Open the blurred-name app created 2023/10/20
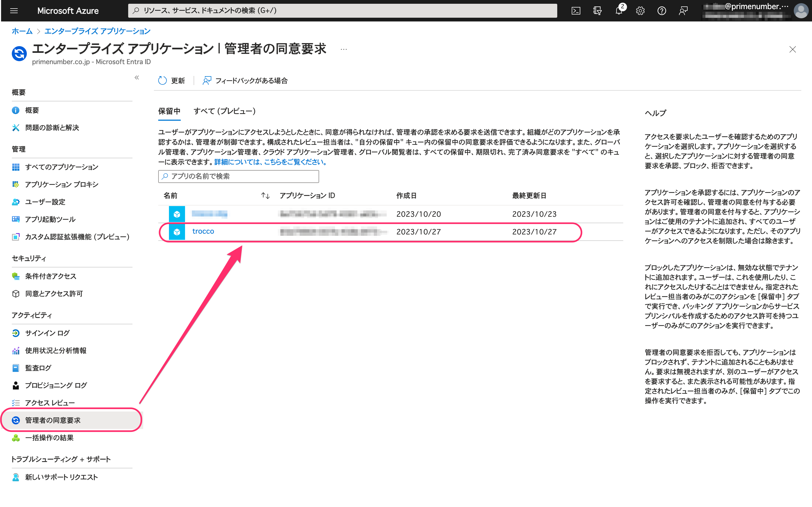Viewport: 812px width, 507px height. coord(209,214)
